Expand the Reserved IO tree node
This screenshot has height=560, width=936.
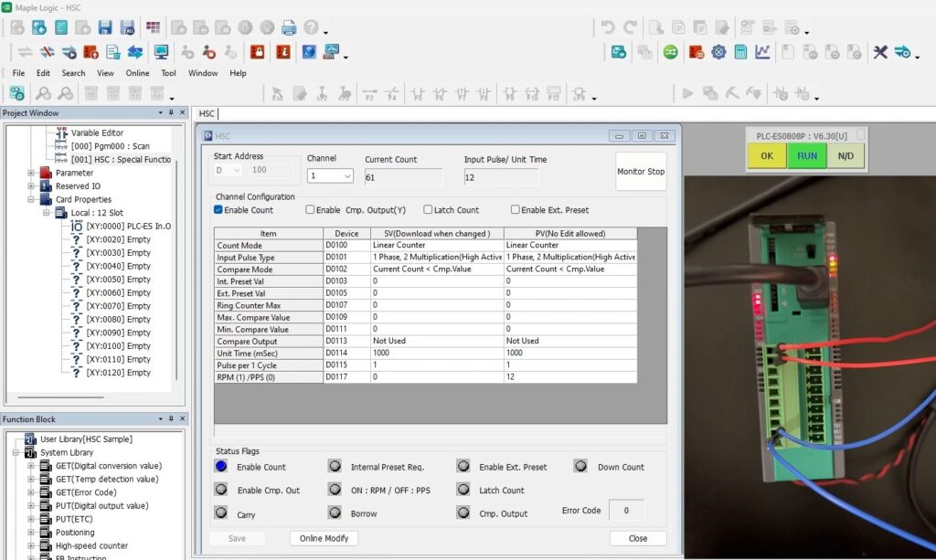pos(30,186)
